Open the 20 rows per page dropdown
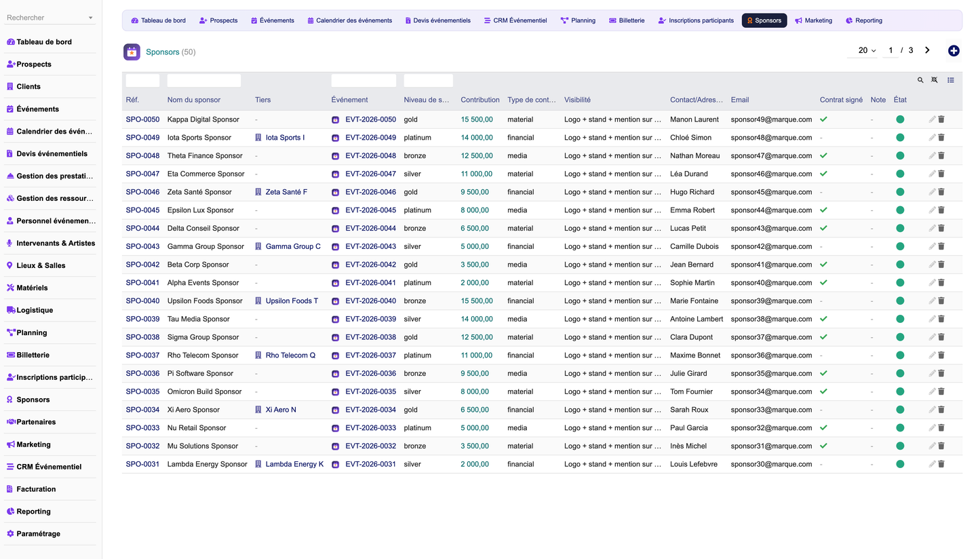 click(863, 50)
